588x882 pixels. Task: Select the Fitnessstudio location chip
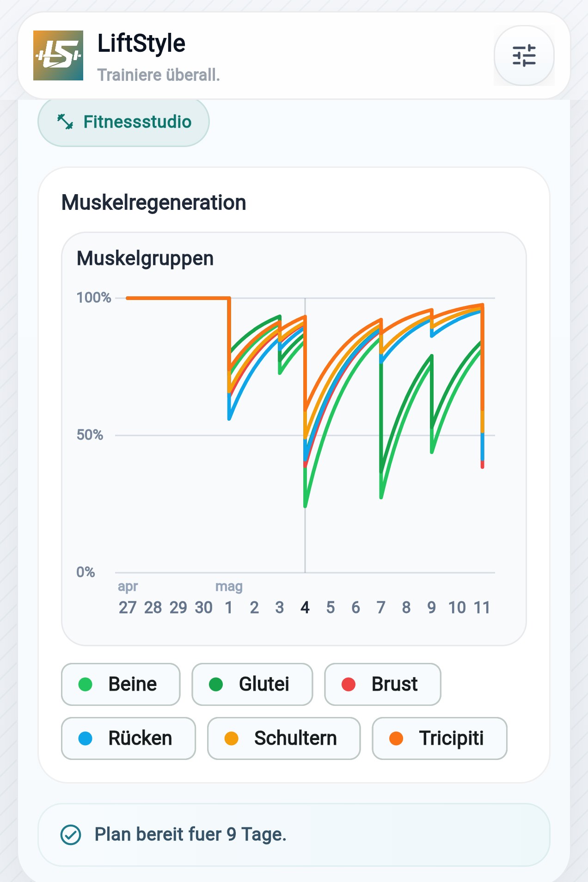[x=123, y=122]
